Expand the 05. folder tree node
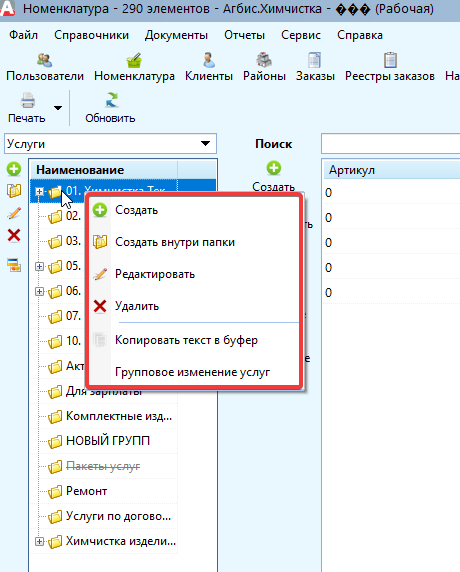 [x=39, y=267]
